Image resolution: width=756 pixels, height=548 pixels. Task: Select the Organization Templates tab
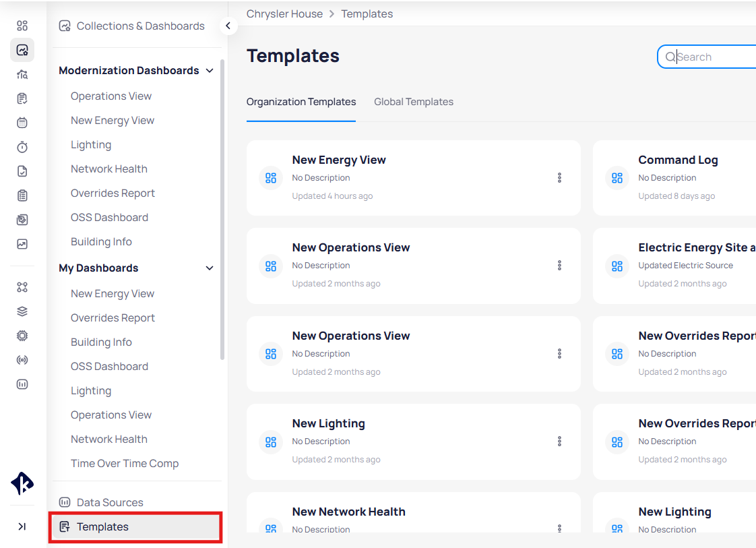point(301,102)
